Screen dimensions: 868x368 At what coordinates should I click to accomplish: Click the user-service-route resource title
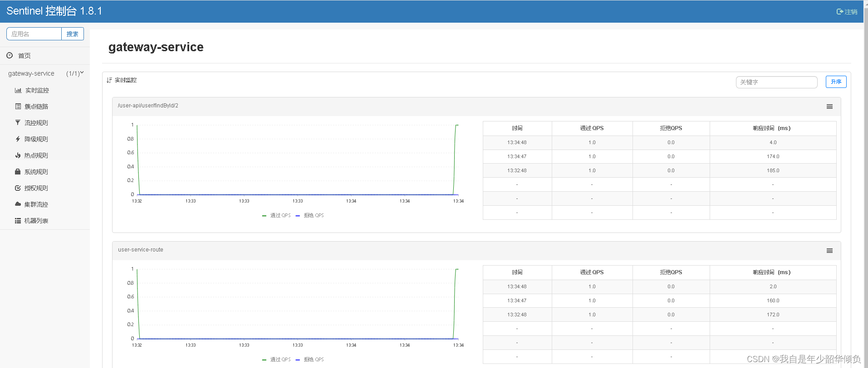[141, 250]
